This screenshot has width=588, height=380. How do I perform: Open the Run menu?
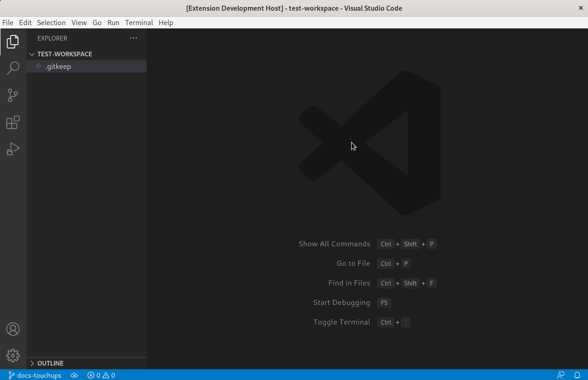(113, 22)
